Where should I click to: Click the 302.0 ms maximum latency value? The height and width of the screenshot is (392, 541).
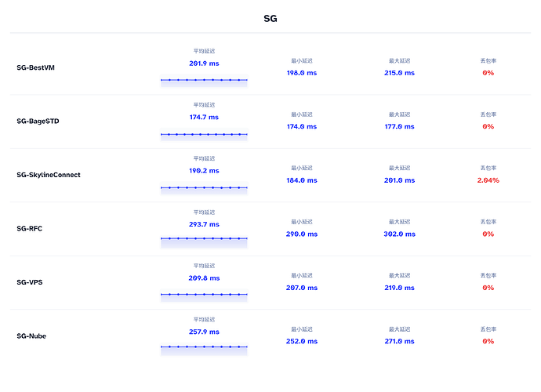pos(400,234)
